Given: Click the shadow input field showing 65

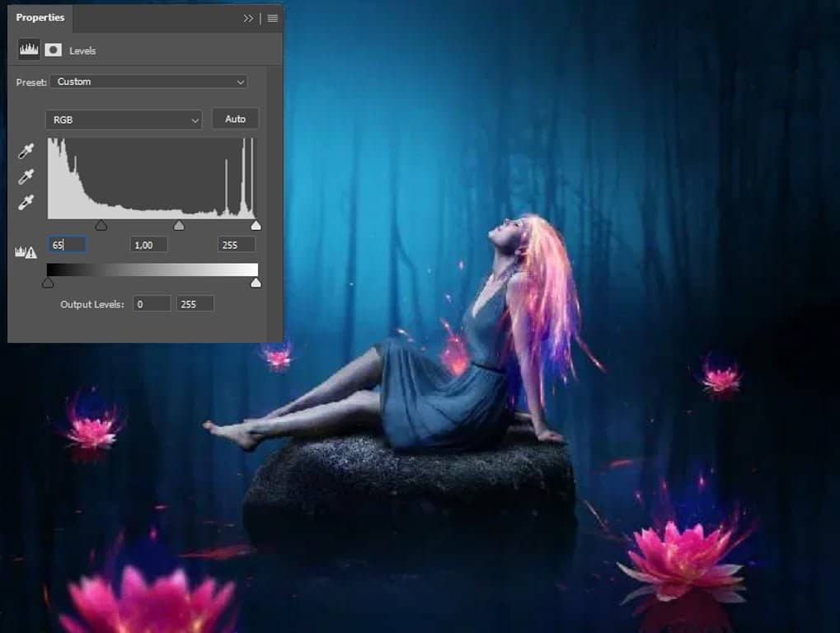Looking at the screenshot, I should [67, 245].
